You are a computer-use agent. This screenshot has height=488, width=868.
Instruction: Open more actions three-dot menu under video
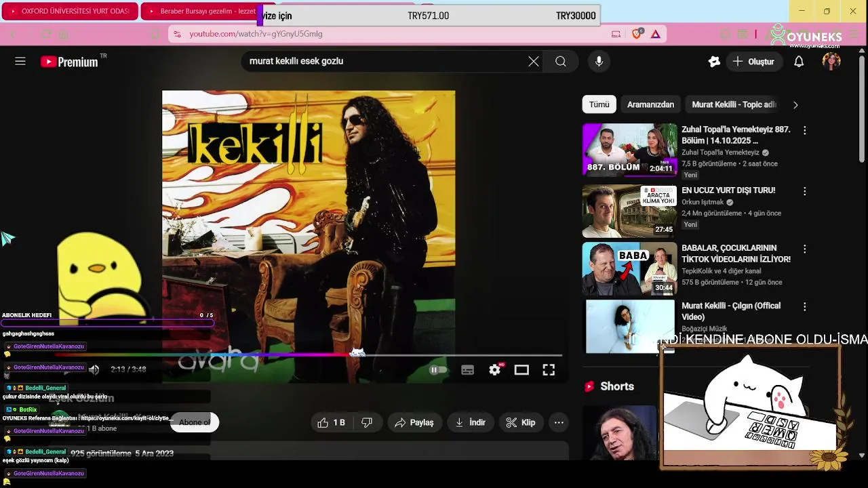[x=559, y=422]
